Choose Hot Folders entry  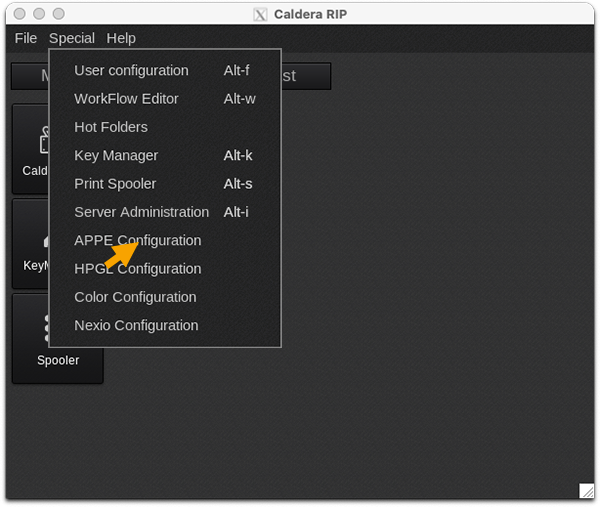point(165,127)
